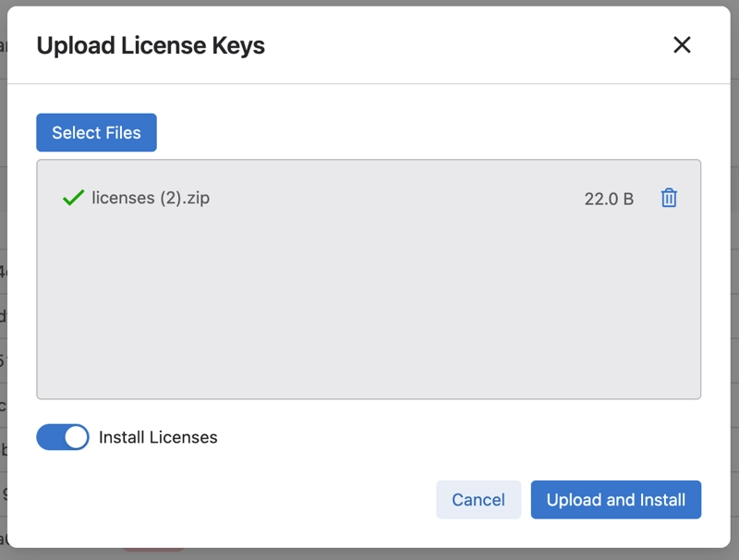Click the green checkmark beside licenses (2).zip
The width and height of the screenshot is (739, 560).
pos(73,198)
